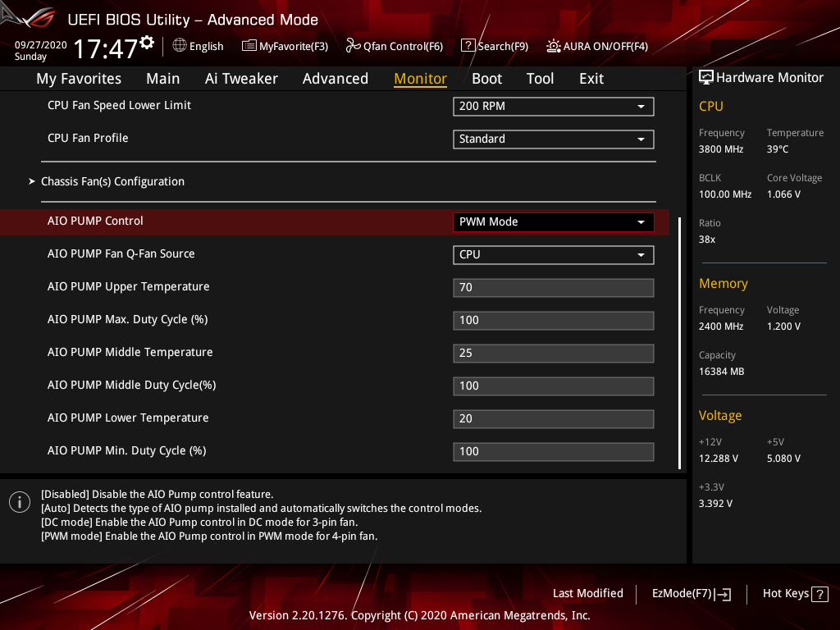Open CPU Fan Profile dropdown
Image resolution: width=840 pixels, height=630 pixels.
coord(554,139)
